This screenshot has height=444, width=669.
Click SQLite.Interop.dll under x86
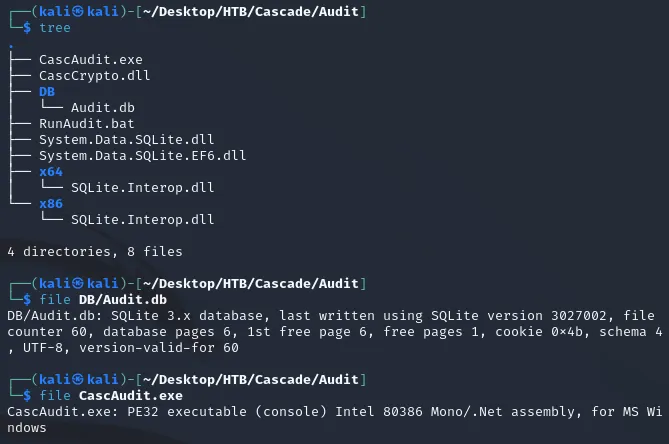click(x=143, y=220)
